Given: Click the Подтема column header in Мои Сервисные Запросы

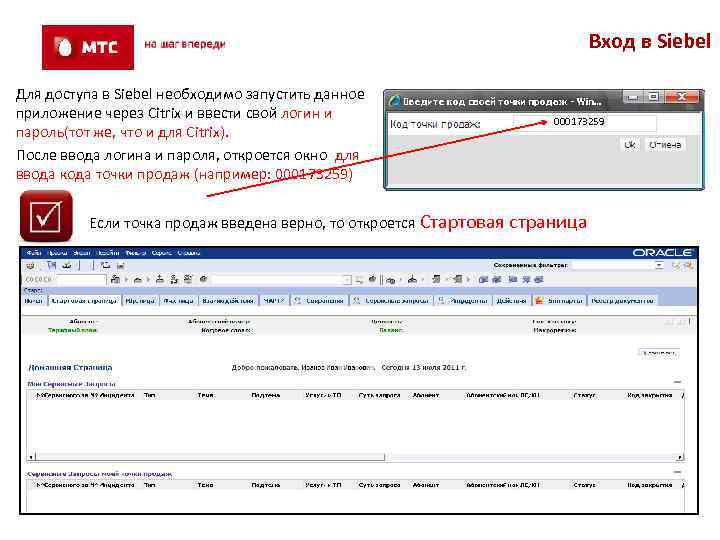Looking at the screenshot, I should coord(265,395).
